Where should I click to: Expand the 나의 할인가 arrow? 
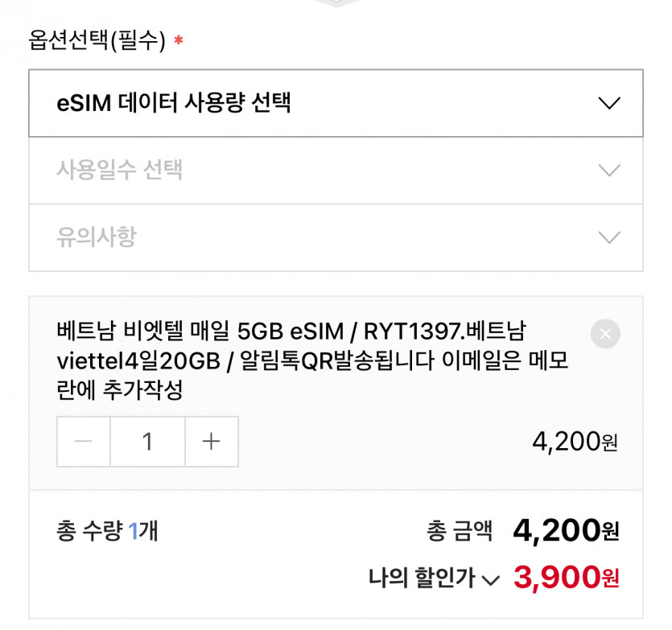click(x=491, y=580)
